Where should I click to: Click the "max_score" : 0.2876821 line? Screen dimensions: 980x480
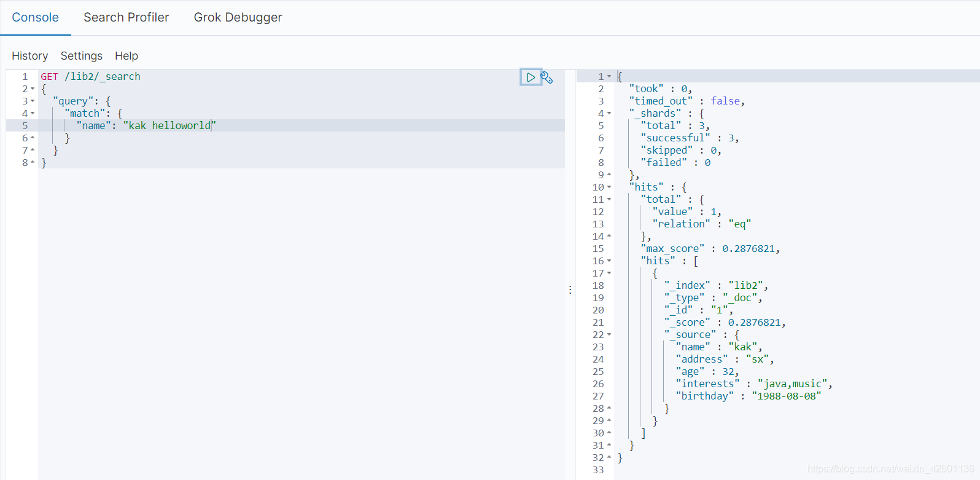[x=710, y=249]
